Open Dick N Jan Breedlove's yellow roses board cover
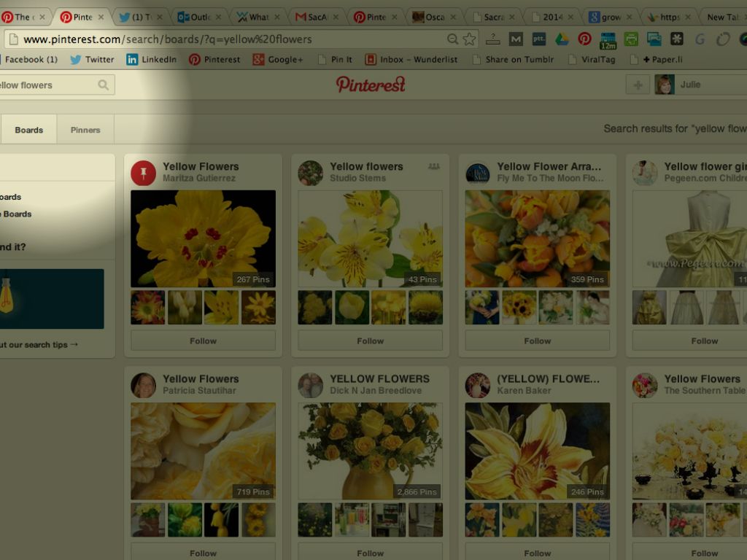747x560 pixels. (x=370, y=451)
